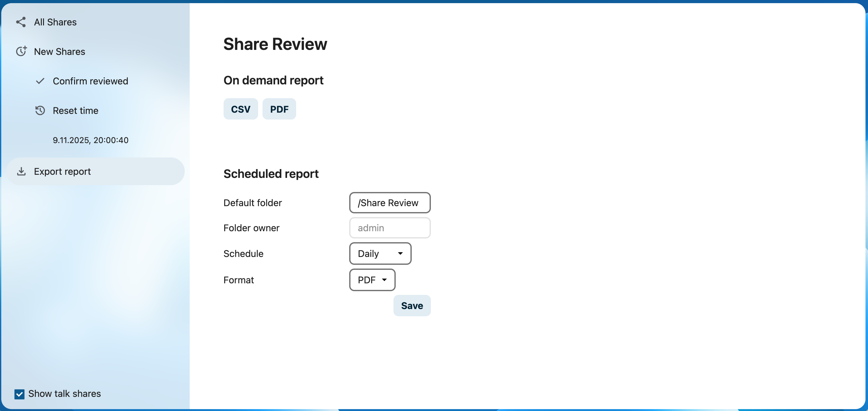Click the All Shares share icon

click(x=21, y=22)
